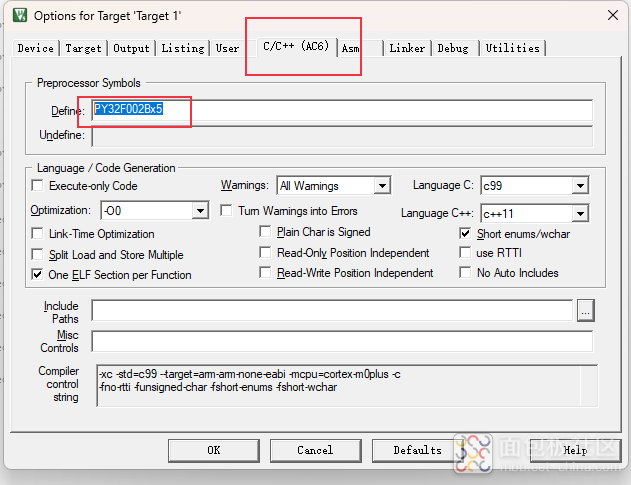This screenshot has width=631, height=485.
Task: Uncheck One ELF Section per Function
Action: (39, 275)
